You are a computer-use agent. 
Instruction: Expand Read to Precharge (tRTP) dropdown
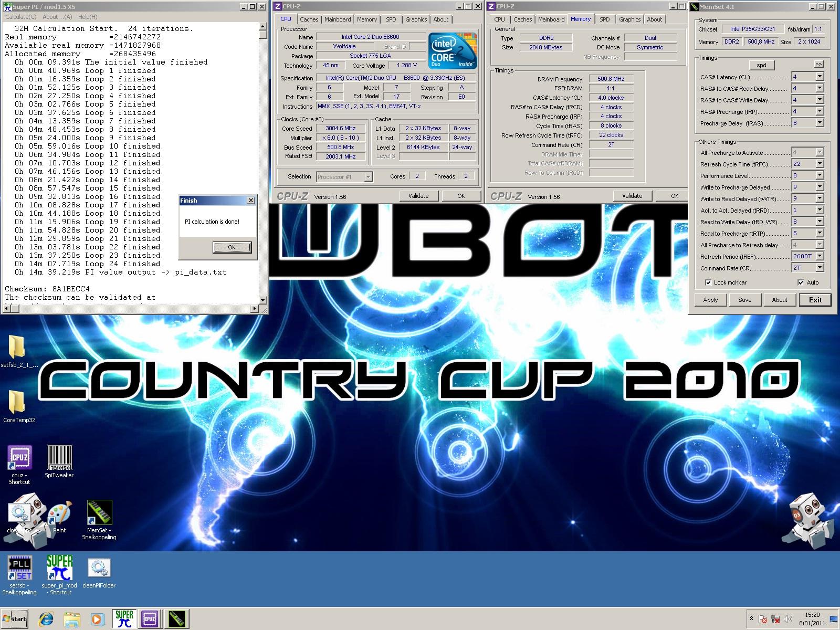tap(820, 233)
